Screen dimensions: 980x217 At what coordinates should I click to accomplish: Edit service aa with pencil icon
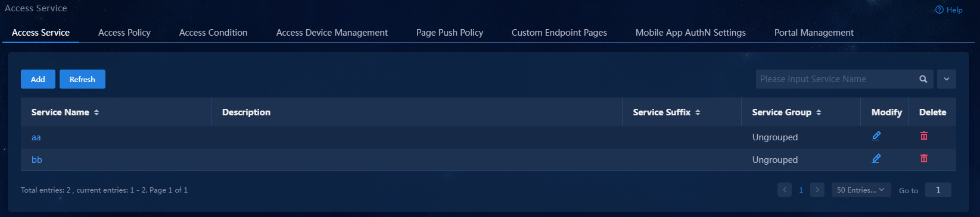(x=876, y=136)
